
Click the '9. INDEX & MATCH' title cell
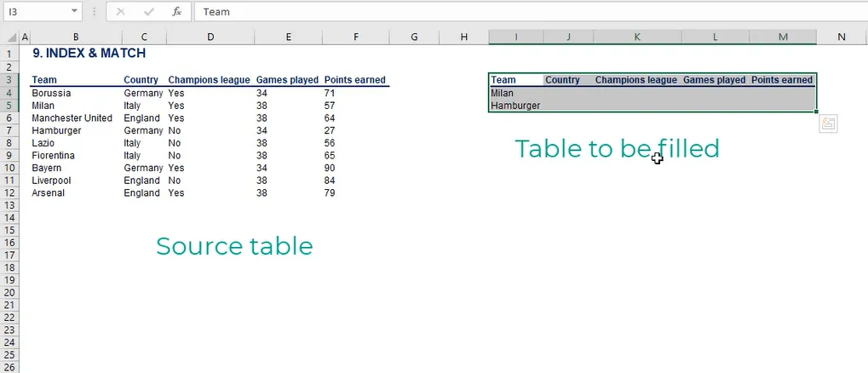click(89, 53)
